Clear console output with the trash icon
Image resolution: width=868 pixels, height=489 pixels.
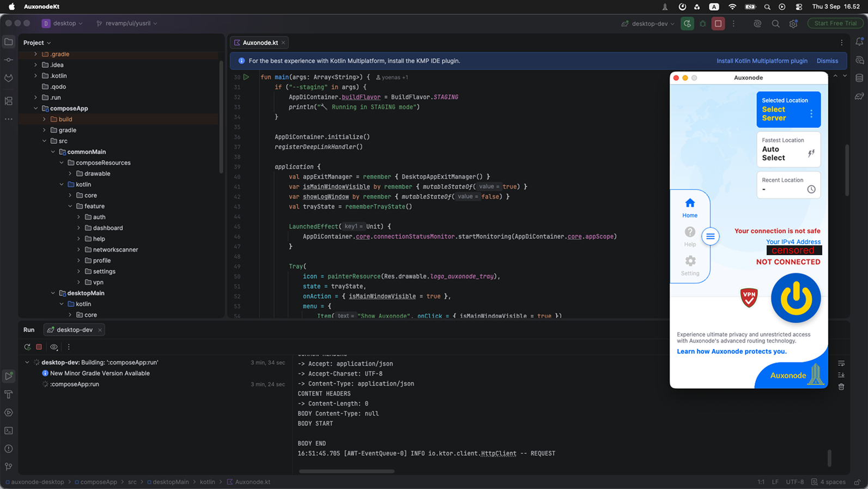point(841,387)
